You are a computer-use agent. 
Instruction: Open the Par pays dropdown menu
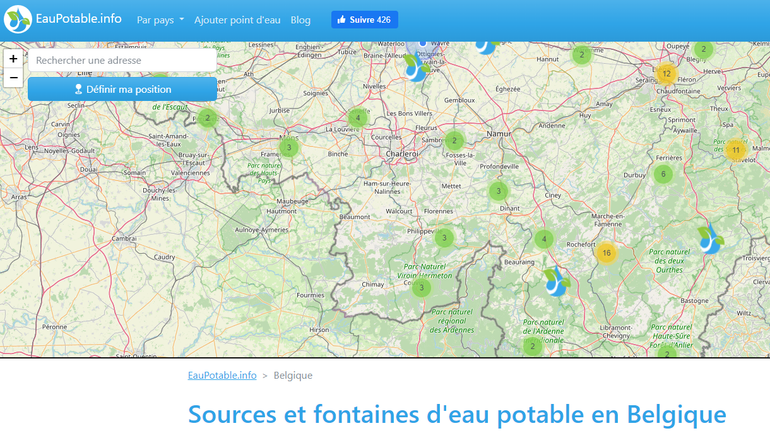pyautogui.click(x=160, y=20)
